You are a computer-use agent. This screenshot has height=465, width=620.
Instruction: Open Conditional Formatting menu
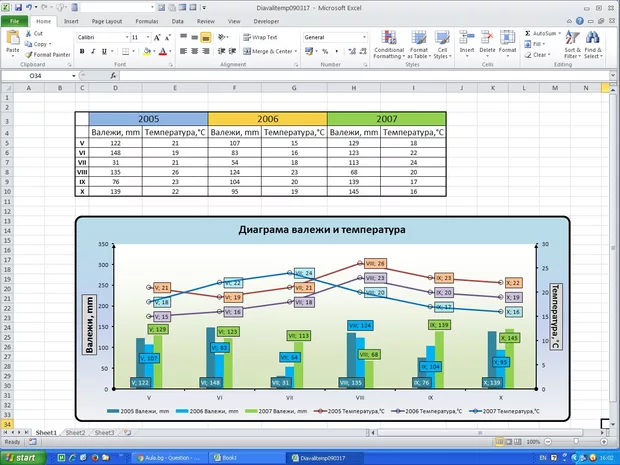pyautogui.click(x=388, y=40)
